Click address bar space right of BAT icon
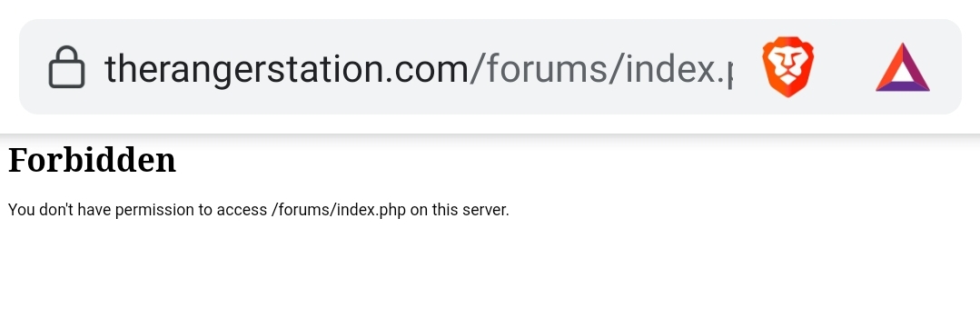980x328 pixels. pyautogui.click(x=945, y=67)
